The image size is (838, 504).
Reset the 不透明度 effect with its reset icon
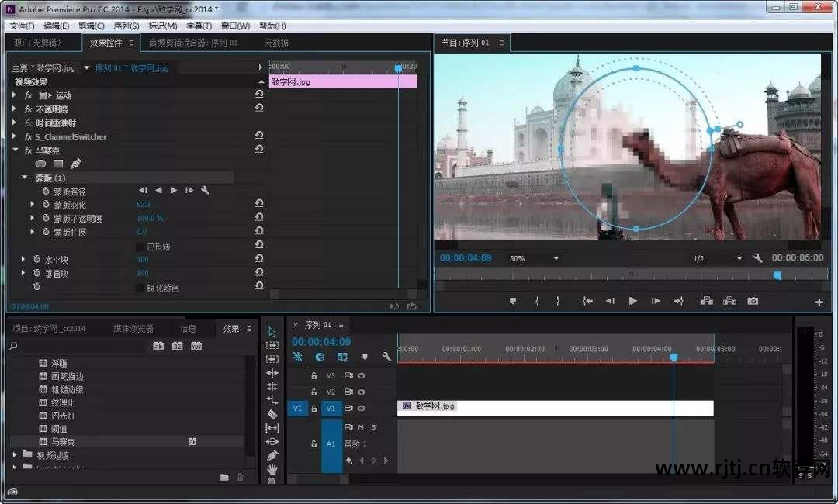point(259,109)
